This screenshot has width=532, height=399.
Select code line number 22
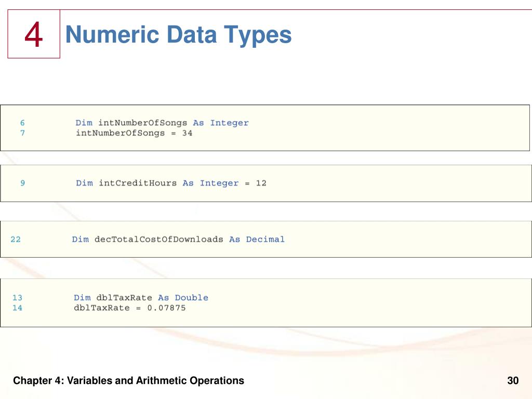coord(16,240)
